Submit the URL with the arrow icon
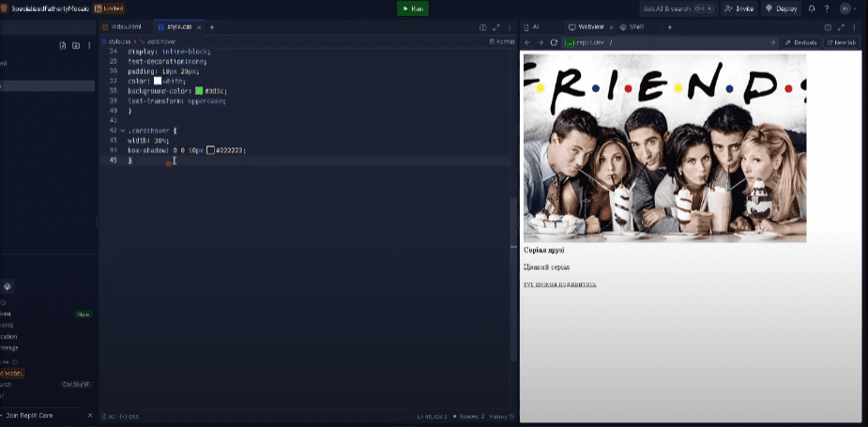 coord(772,42)
